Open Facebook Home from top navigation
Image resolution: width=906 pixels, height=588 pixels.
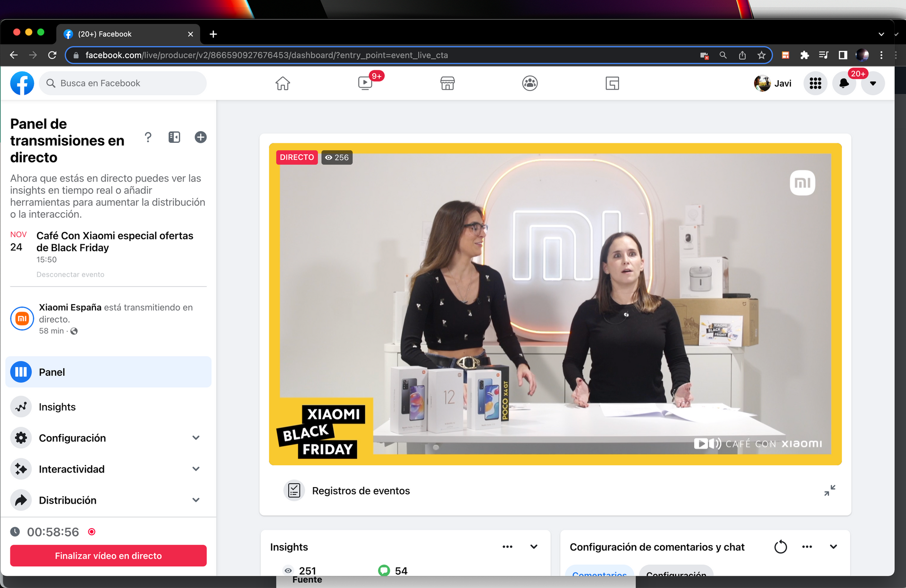pyautogui.click(x=283, y=83)
